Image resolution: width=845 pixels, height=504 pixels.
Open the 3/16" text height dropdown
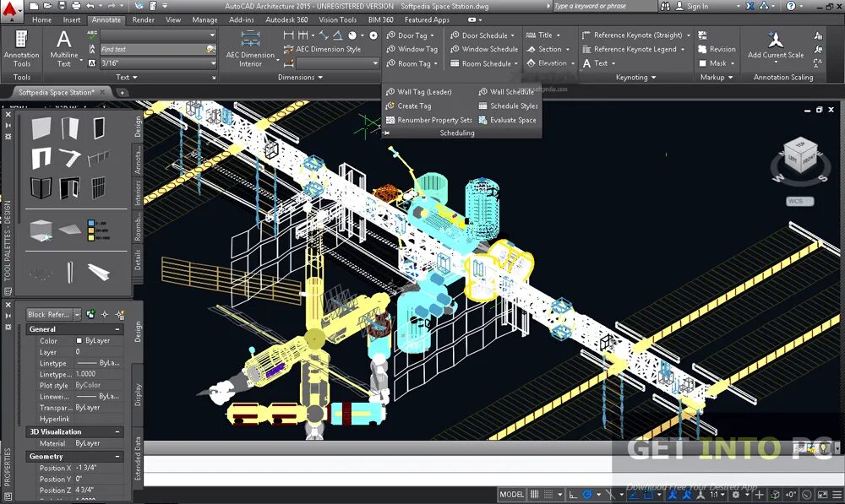[x=212, y=63]
